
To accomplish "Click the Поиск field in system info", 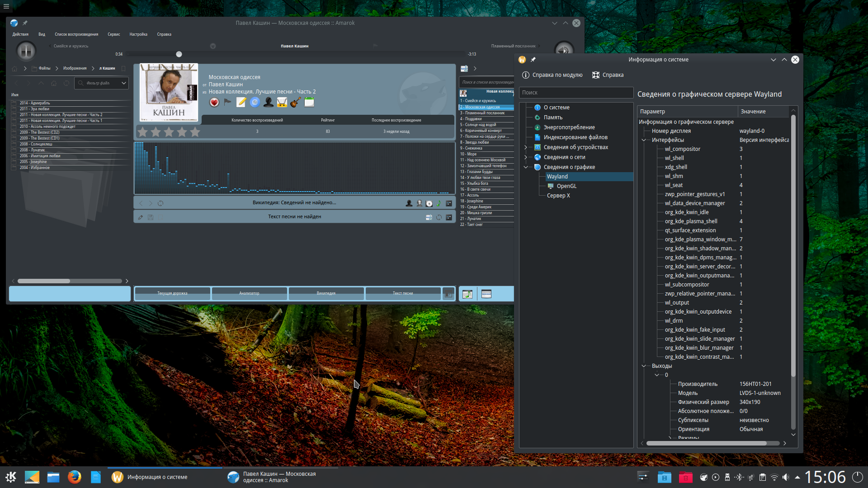I will [576, 93].
